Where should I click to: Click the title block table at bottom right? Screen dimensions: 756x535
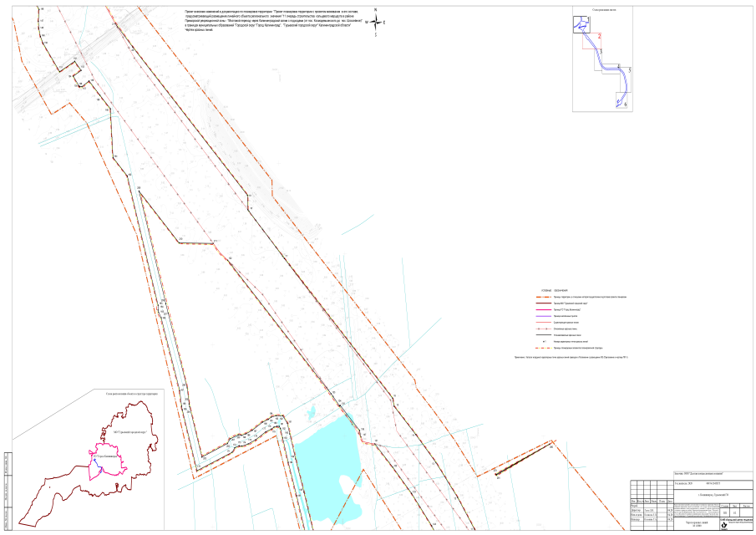click(692, 503)
